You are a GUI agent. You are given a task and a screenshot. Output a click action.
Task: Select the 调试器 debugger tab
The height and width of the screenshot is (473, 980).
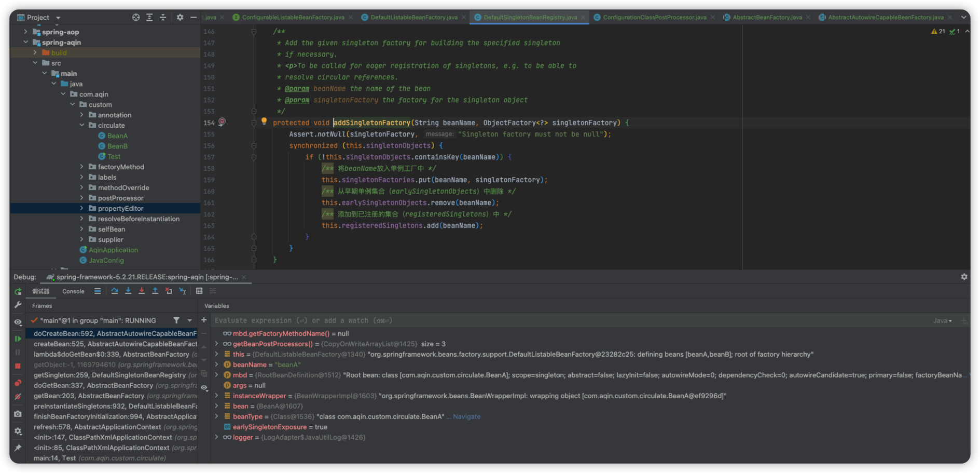pos(41,291)
